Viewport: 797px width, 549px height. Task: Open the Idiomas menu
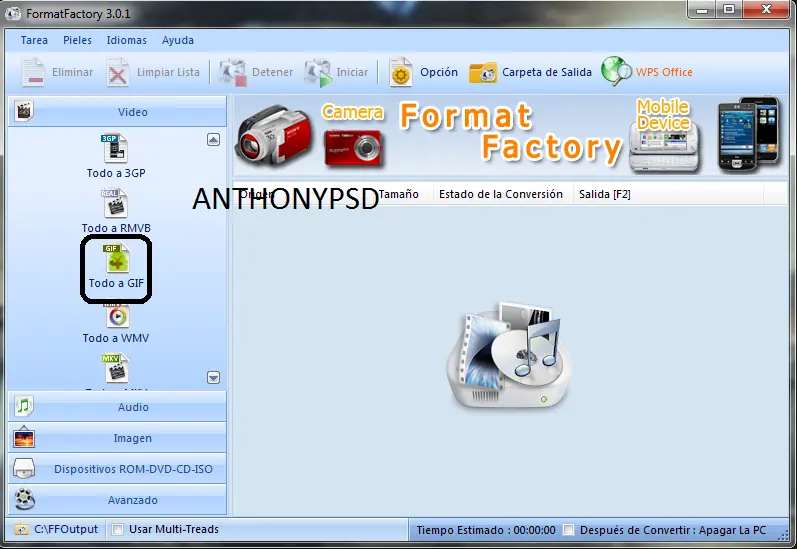(127, 40)
